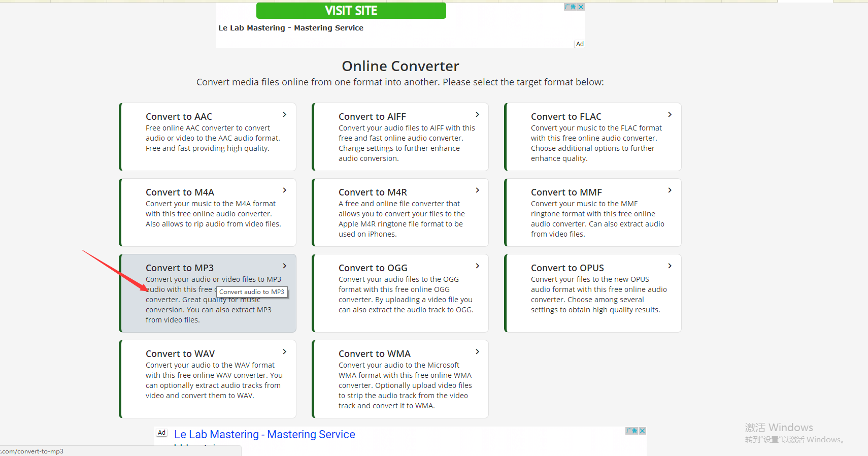Open the Convert to M4A link
Viewport: 868px width, 456px height.
click(180, 192)
